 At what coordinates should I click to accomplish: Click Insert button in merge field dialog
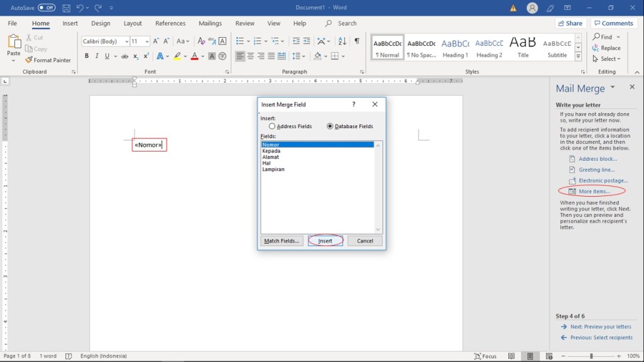pyautogui.click(x=325, y=241)
